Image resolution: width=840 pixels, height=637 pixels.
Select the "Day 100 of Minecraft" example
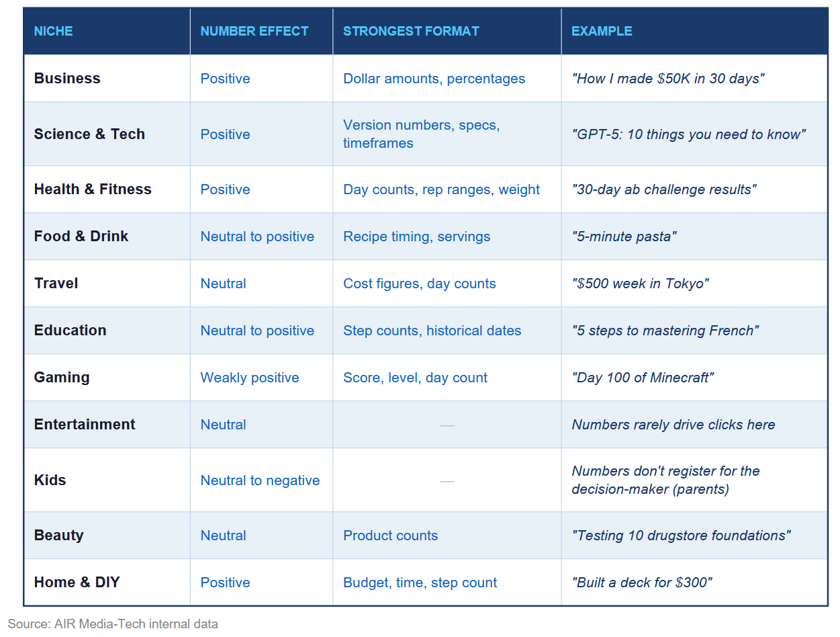643,378
